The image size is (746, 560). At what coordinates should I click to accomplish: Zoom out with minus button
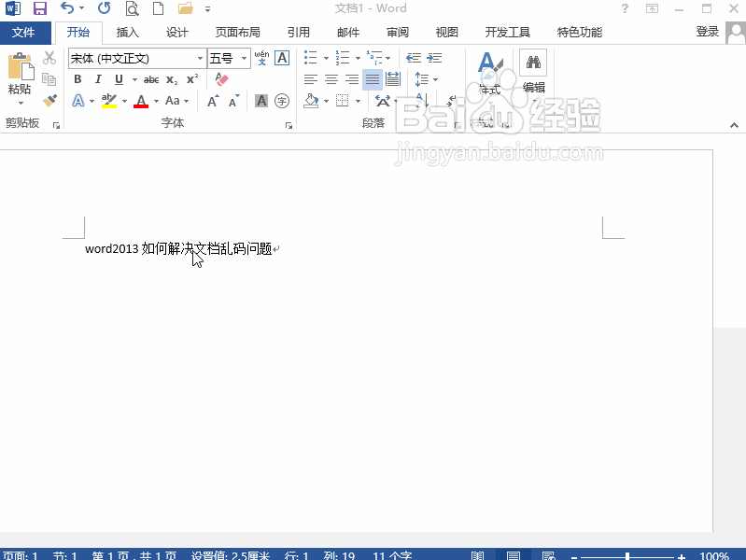pos(574,555)
